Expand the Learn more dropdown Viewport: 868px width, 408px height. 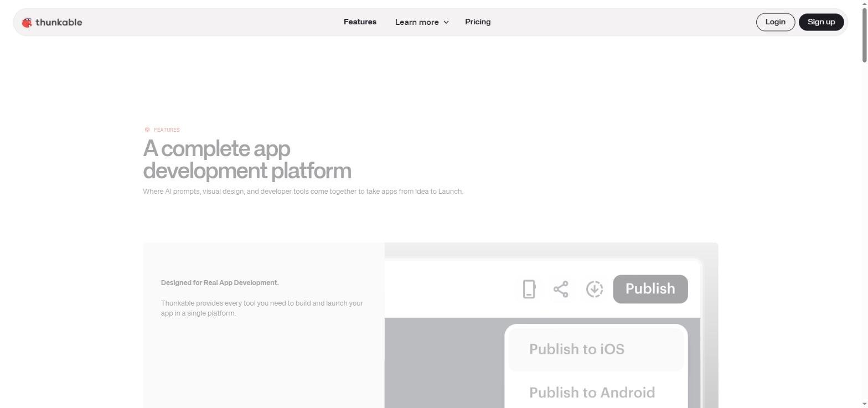422,22
